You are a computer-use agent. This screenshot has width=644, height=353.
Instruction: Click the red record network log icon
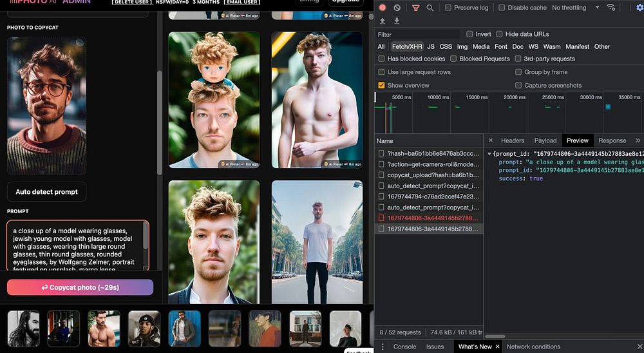point(383,8)
